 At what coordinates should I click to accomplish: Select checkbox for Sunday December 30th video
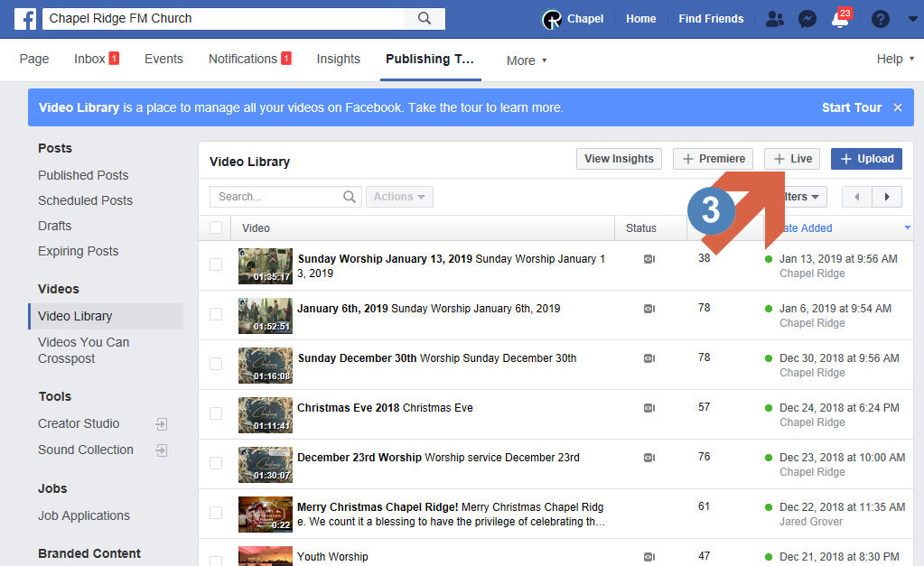click(216, 364)
